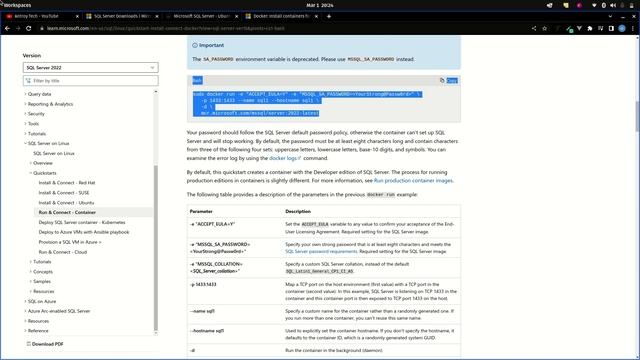Image resolution: width=640 pixels, height=360 pixels.
Task: Toggle the browser side panel icon
Action: tap(611, 29)
